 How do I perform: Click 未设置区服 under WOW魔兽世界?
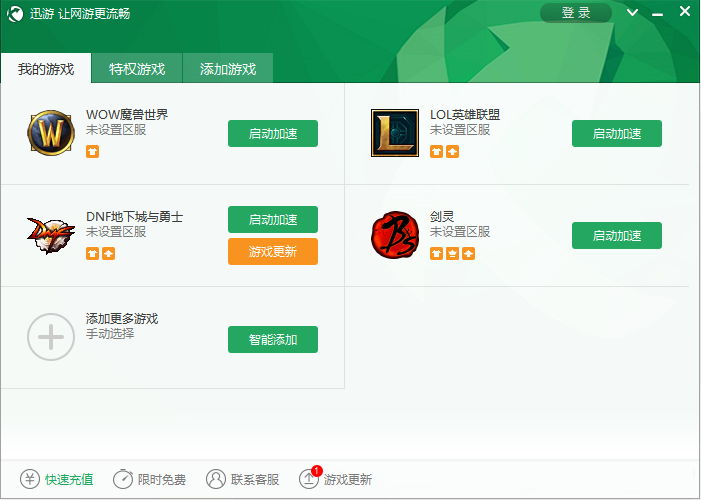click(x=116, y=130)
